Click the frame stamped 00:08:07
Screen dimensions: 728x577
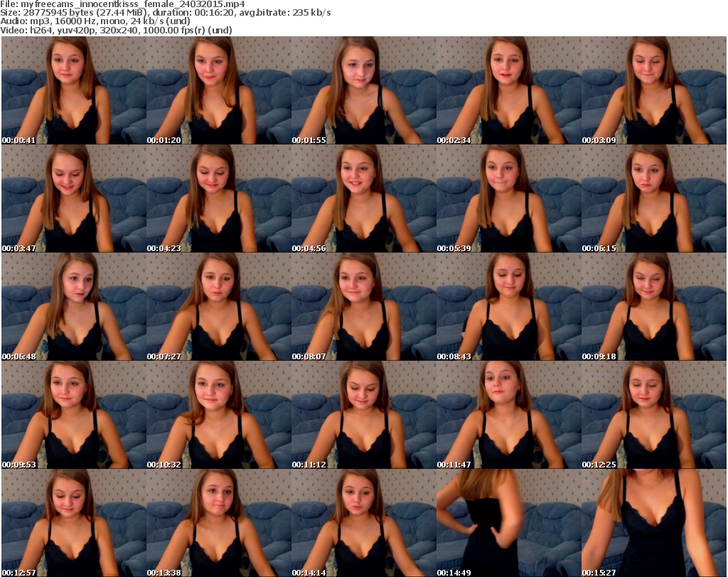click(364, 307)
